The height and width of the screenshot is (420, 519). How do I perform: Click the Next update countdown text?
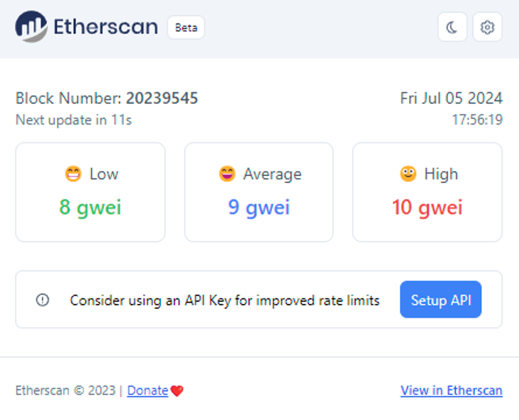click(x=73, y=120)
